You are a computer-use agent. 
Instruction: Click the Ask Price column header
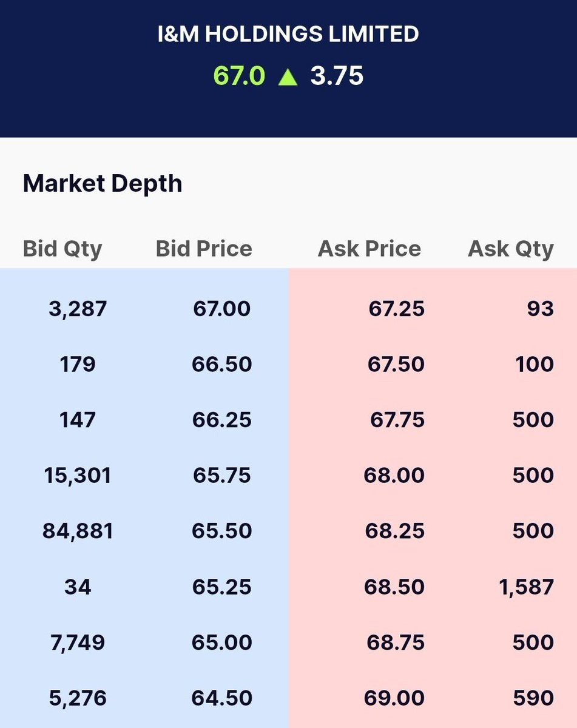pyautogui.click(x=369, y=249)
